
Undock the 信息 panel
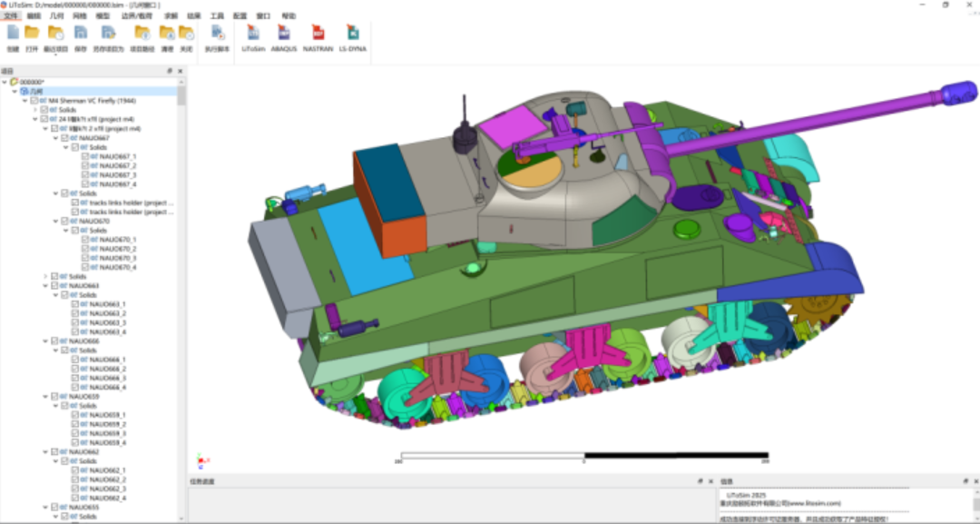pos(965,480)
